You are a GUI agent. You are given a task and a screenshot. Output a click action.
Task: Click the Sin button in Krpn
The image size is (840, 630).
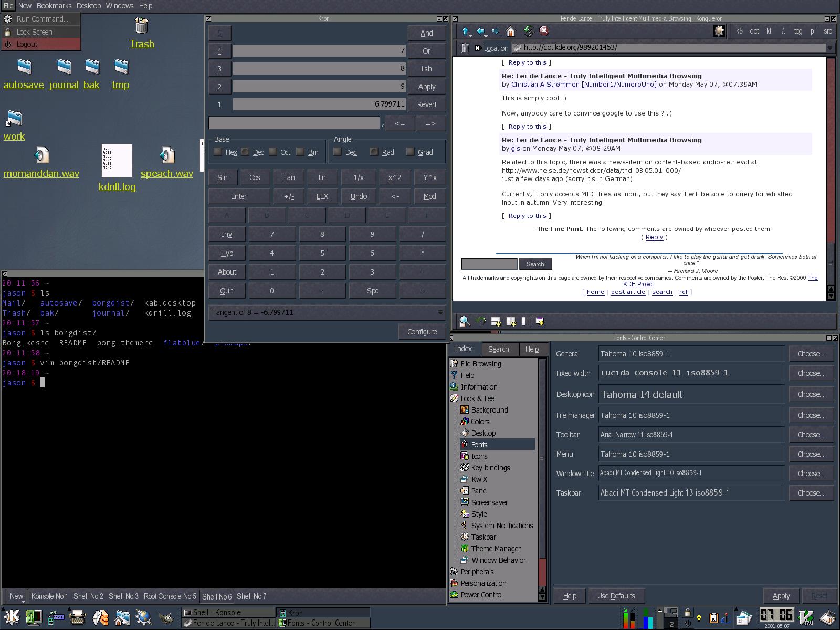tap(223, 177)
